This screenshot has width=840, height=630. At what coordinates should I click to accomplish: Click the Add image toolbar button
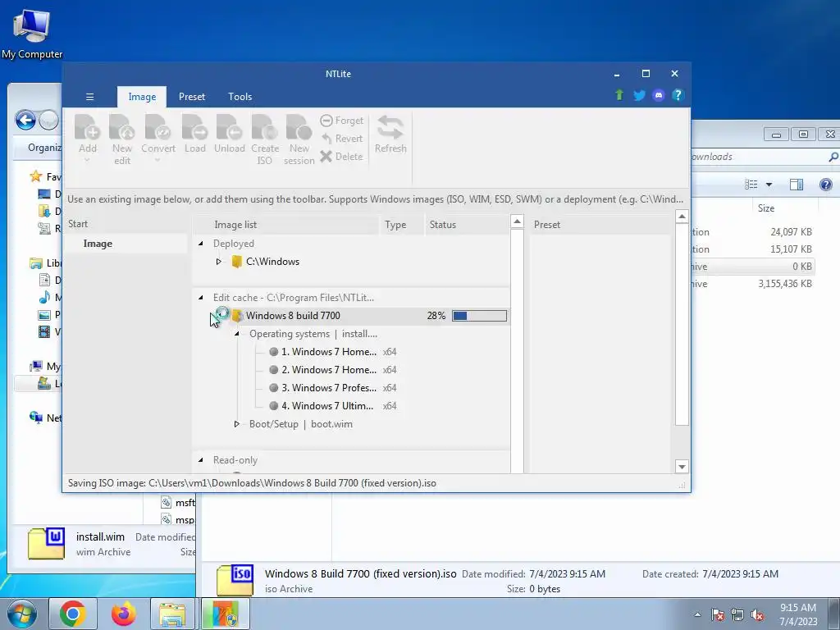87,138
